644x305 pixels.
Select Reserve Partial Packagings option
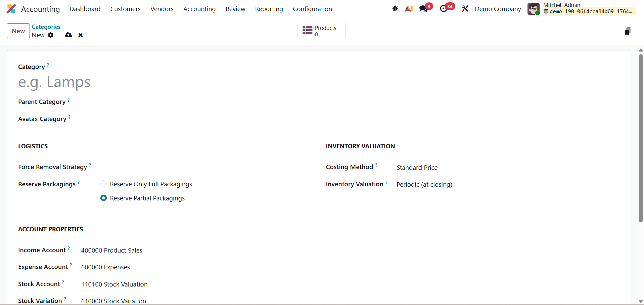[x=104, y=198]
